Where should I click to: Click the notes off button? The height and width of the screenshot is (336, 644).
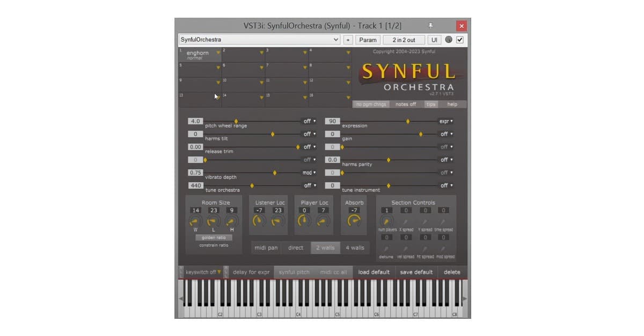point(406,104)
